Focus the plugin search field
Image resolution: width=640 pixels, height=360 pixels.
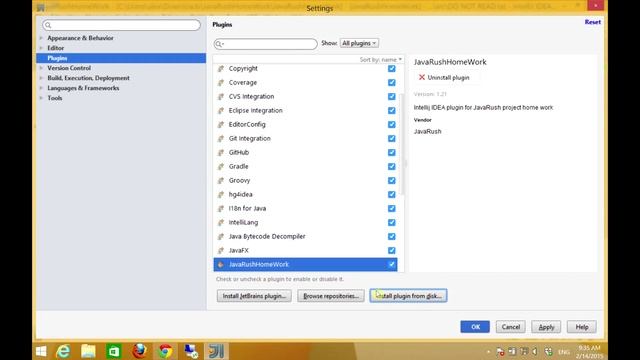click(265, 44)
